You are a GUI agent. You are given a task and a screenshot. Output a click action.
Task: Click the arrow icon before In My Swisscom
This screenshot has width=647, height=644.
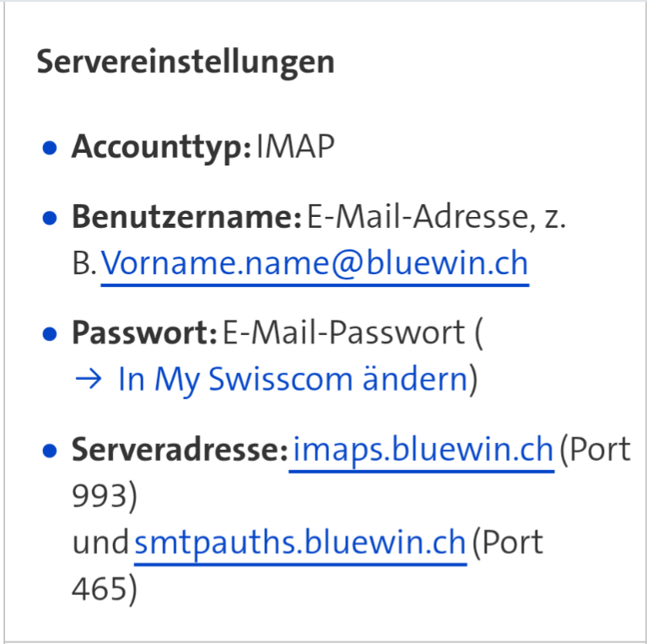[x=87, y=380]
